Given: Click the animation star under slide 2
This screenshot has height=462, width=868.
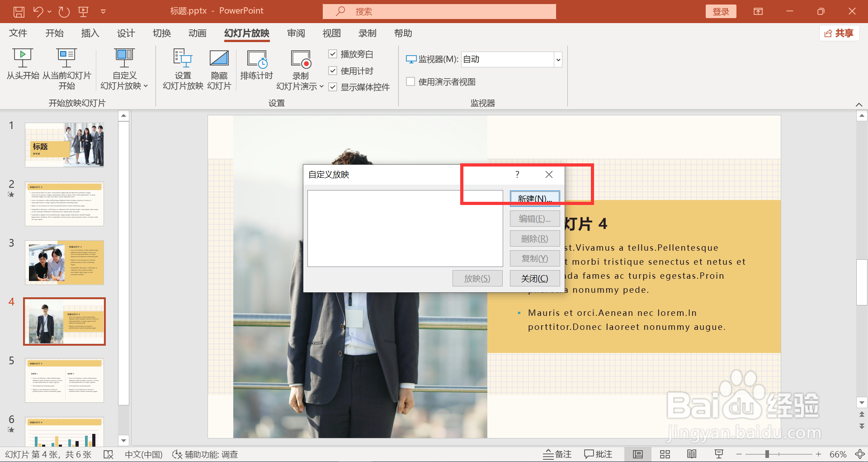Looking at the screenshot, I should [x=11, y=195].
